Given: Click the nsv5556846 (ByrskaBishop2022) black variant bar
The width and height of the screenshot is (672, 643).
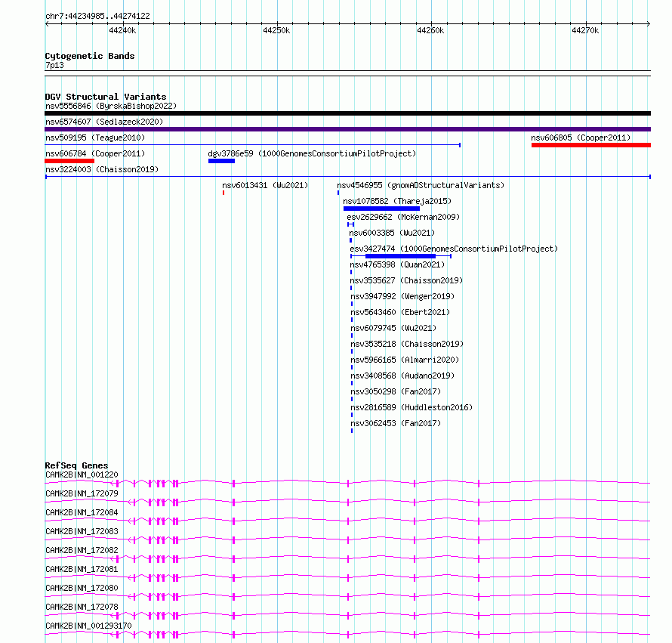Looking at the screenshot, I should (347, 113).
